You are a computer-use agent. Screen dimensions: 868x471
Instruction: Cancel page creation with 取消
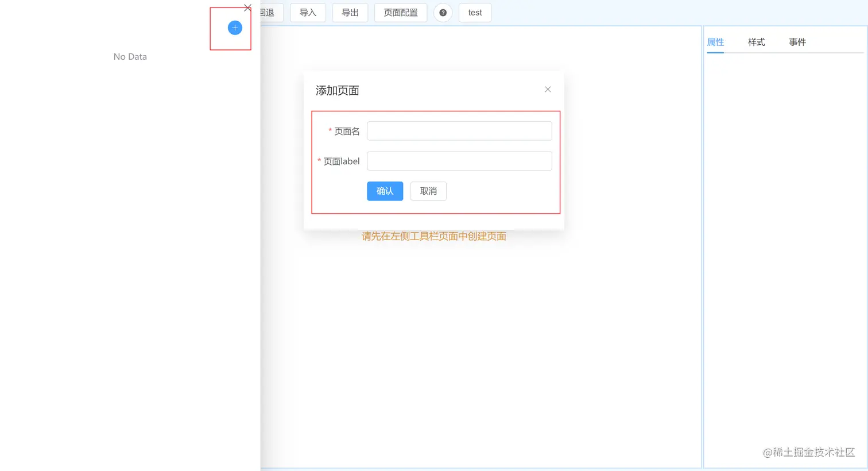click(428, 191)
